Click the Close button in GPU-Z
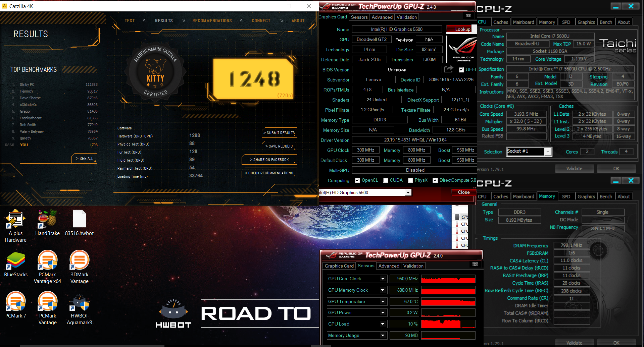Screen dimensions: 644x347 click(x=463, y=192)
